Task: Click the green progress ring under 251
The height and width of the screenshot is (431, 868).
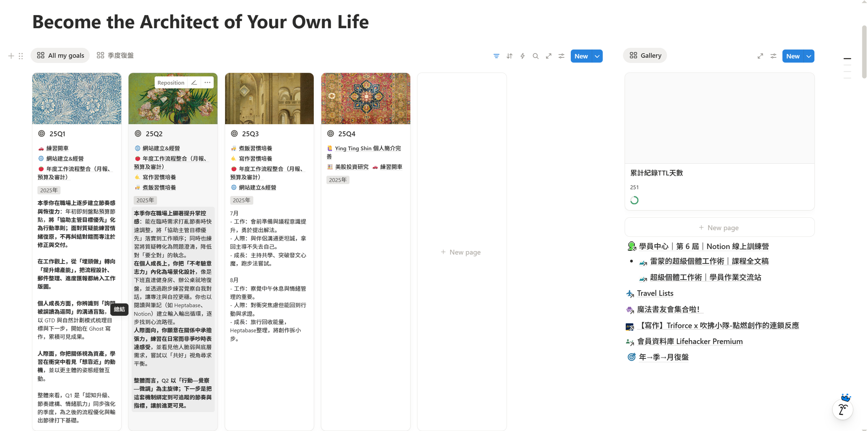Action: [x=635, y=200]
